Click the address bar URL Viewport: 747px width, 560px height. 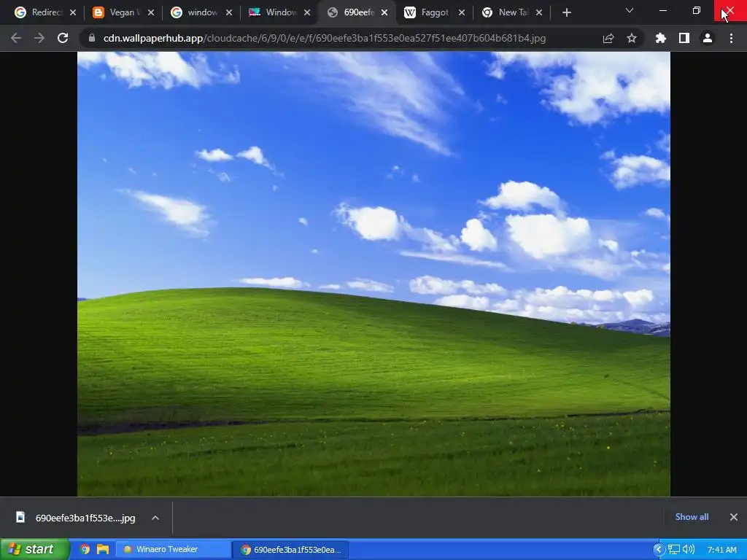click(x=325, y=38)
